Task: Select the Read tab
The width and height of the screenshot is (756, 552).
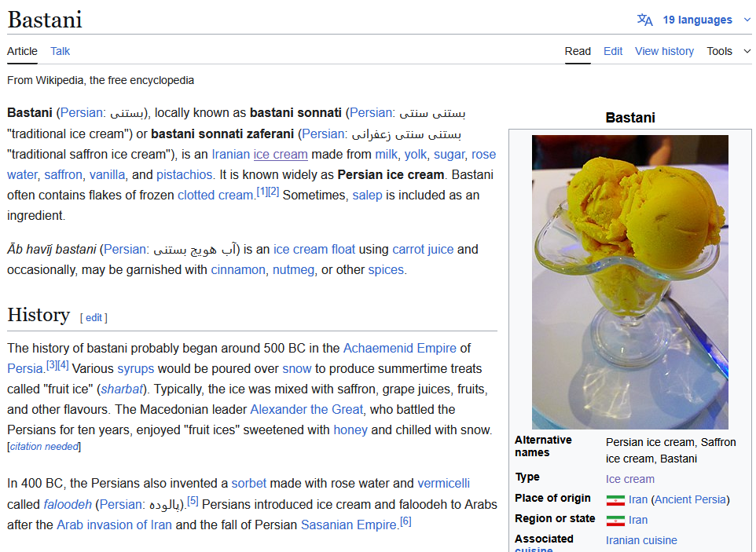Action: (578, 51)
